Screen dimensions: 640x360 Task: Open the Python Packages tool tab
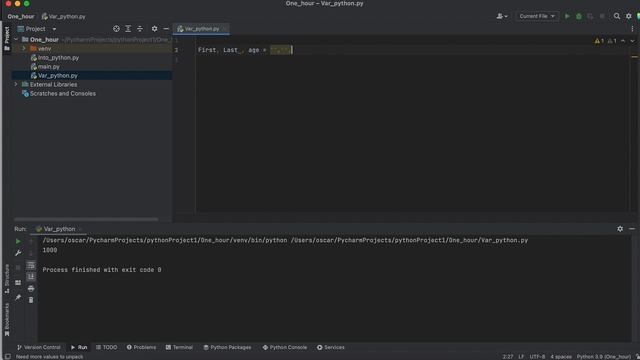[x=227, y=347]
